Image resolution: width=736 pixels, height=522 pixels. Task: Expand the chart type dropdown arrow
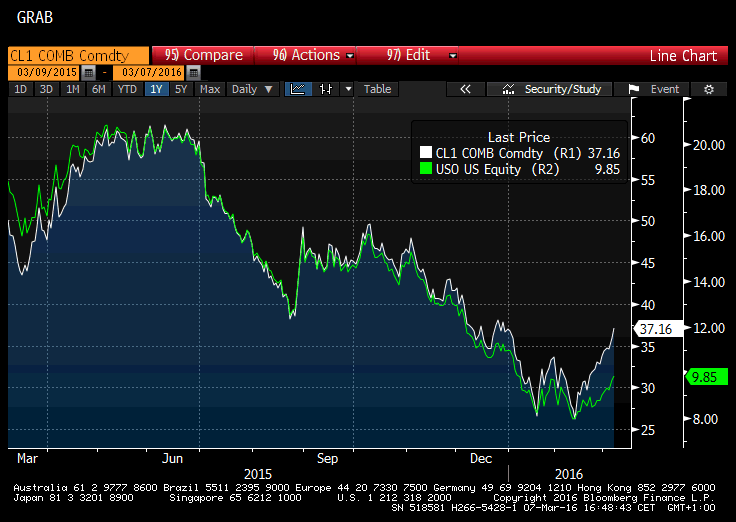coord(348,89)
